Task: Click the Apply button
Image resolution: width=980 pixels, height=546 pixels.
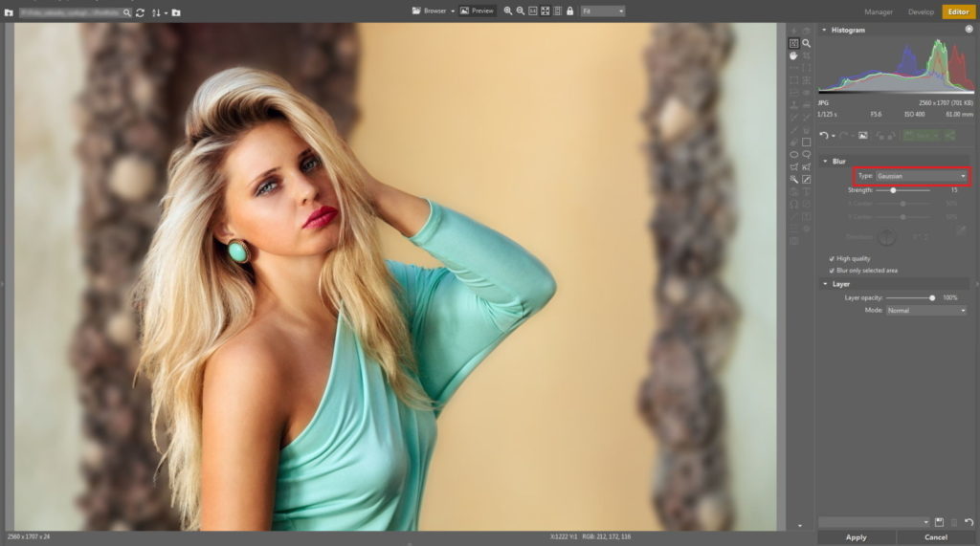Action: 857,537
